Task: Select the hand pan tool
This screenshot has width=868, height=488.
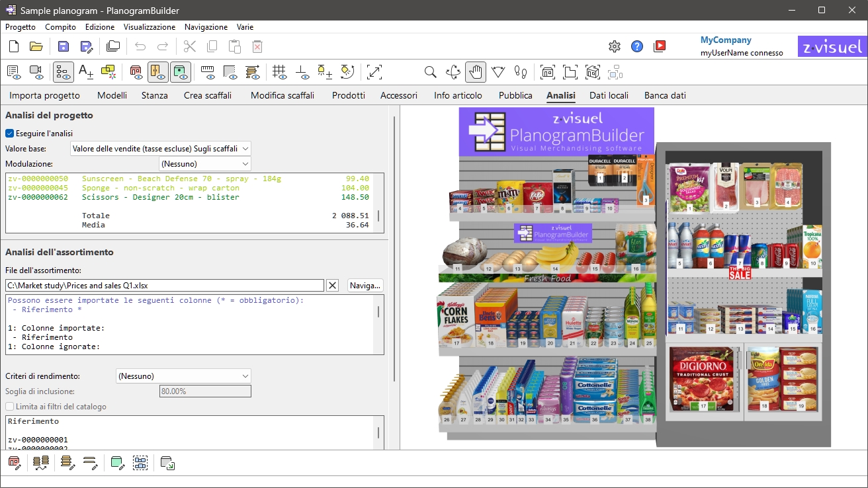Action: 476,71
